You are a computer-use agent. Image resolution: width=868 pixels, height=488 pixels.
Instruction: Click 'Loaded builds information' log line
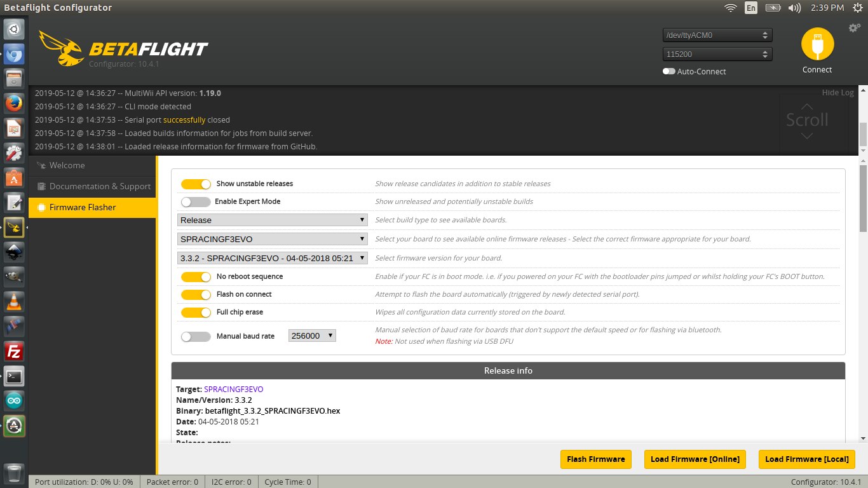coord(173,133)
